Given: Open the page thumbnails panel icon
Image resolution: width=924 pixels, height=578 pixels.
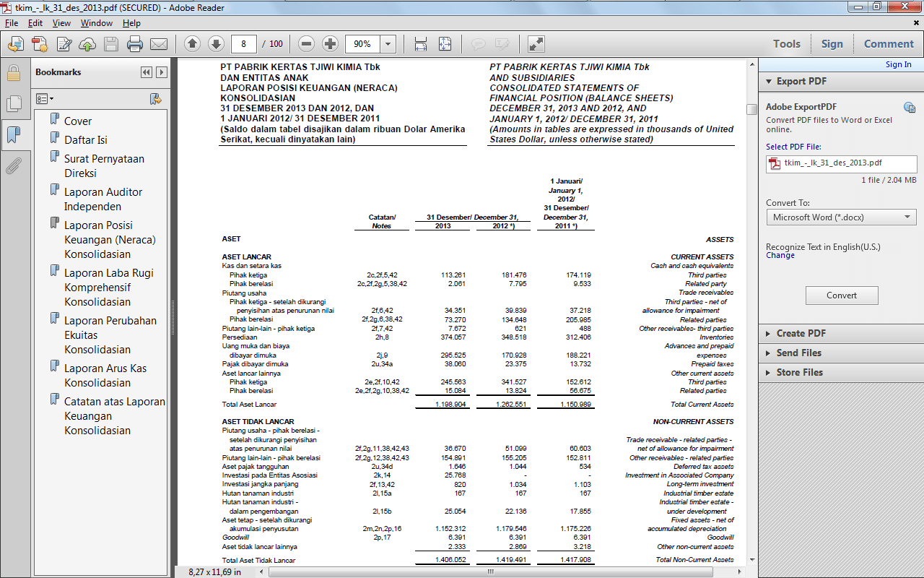Looking at the screenshot, I should [x=13, y=103].
